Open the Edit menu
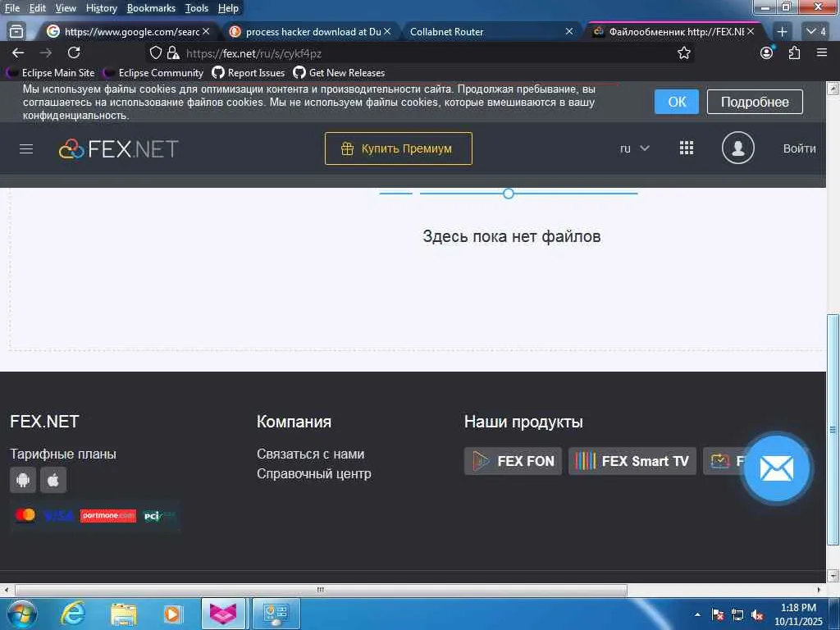 click(38, 8)
